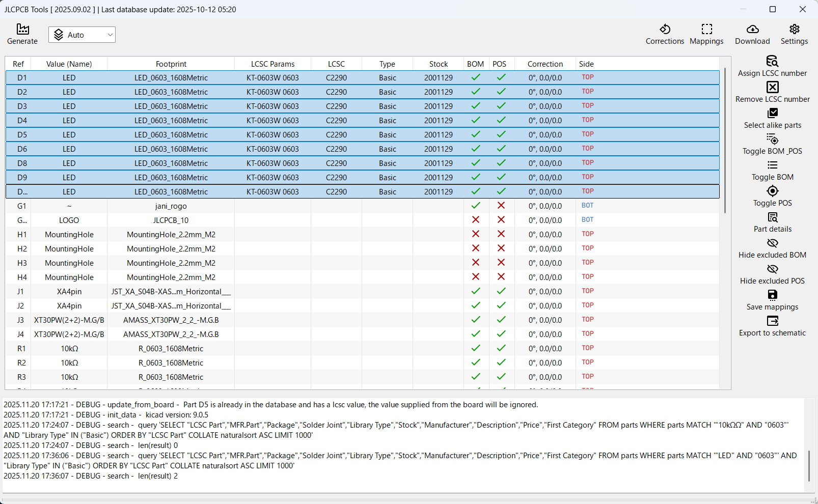
Task: Sort by the Footprint column header
Action: tap(171, 64)
